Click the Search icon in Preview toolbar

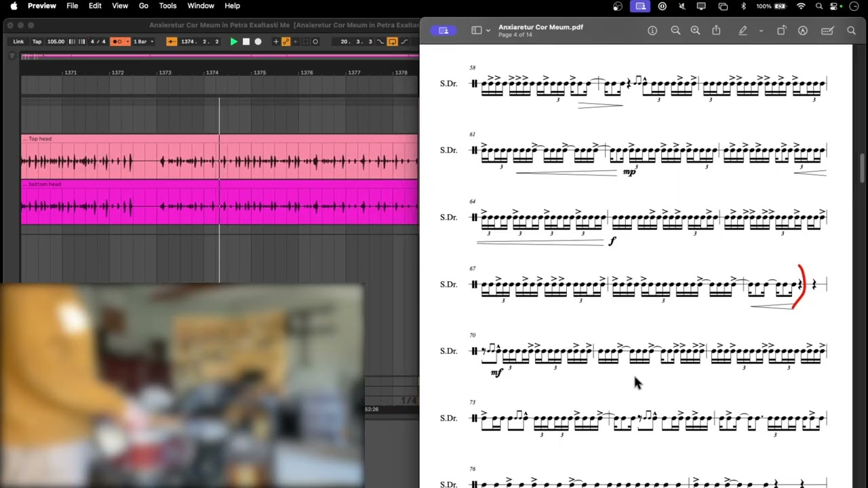pos(851,30)
